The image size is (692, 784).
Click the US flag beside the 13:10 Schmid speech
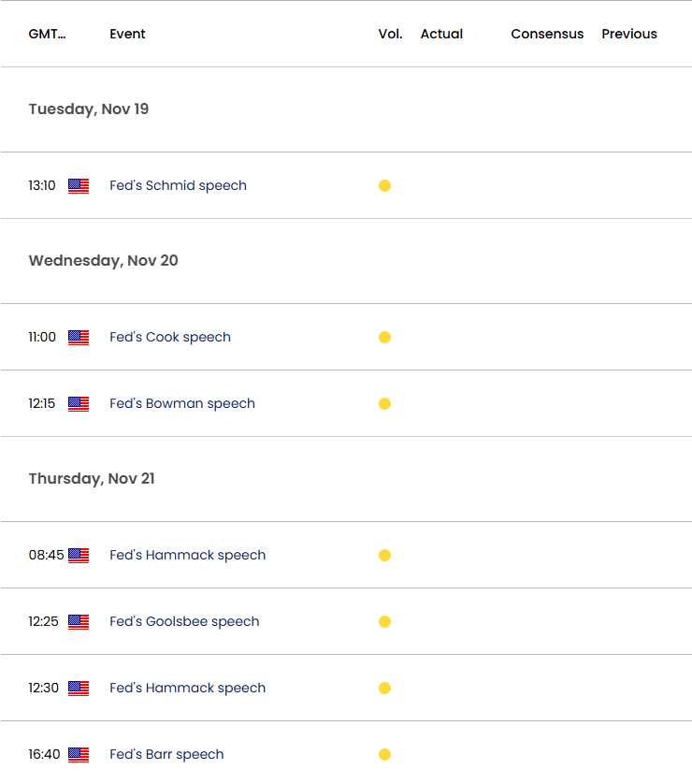pos(79,186)
